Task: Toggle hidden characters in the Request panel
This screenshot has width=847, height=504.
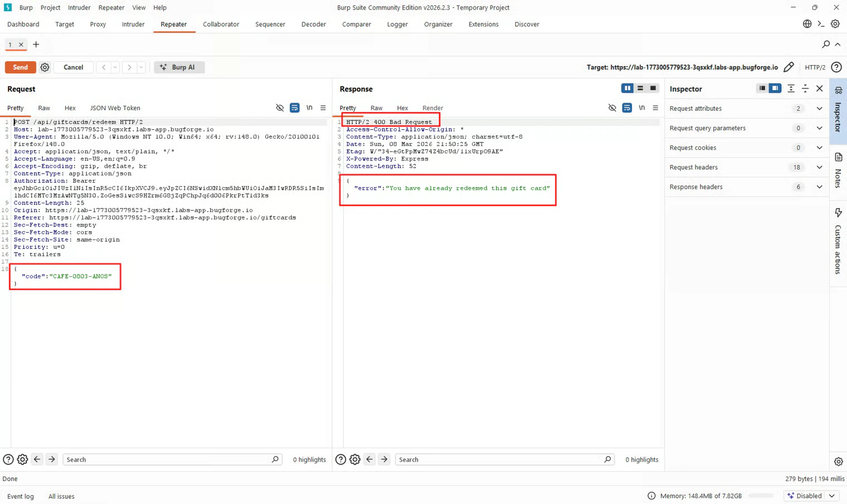Action: pos(280,108)
